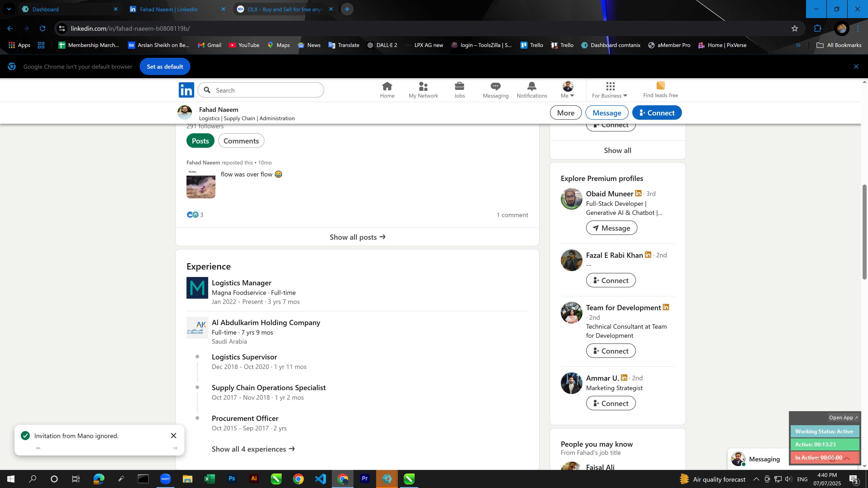868x488 pixels.
Task: Connect with Team for Development
Action: [611, 351]
